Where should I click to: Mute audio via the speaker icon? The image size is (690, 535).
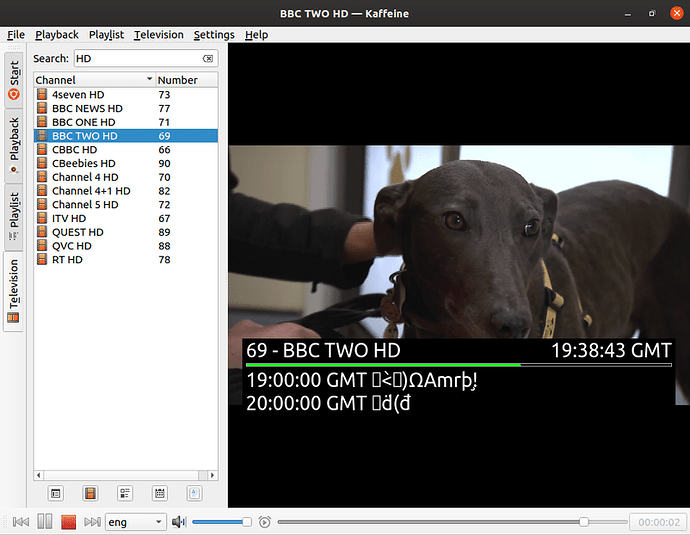(x=179, y=522)
